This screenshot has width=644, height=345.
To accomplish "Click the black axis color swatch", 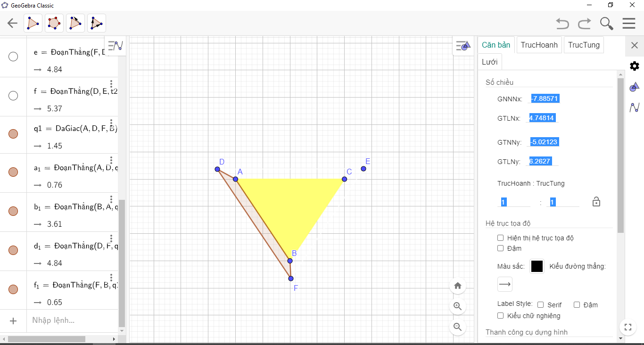I will point(537,266).
